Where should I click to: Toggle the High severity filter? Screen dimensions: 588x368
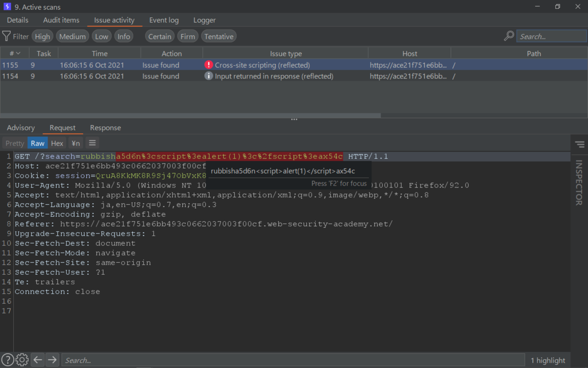tap(43, 36)
